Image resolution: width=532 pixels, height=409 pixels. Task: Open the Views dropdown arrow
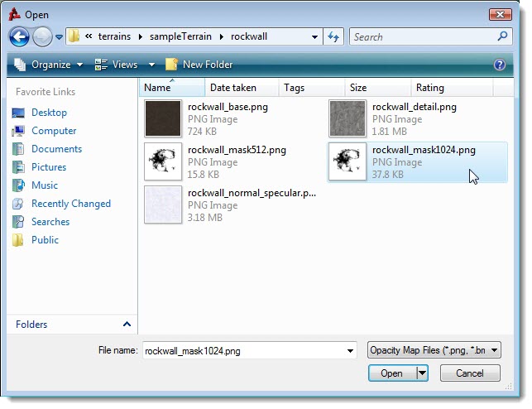[x=151, y=65]
